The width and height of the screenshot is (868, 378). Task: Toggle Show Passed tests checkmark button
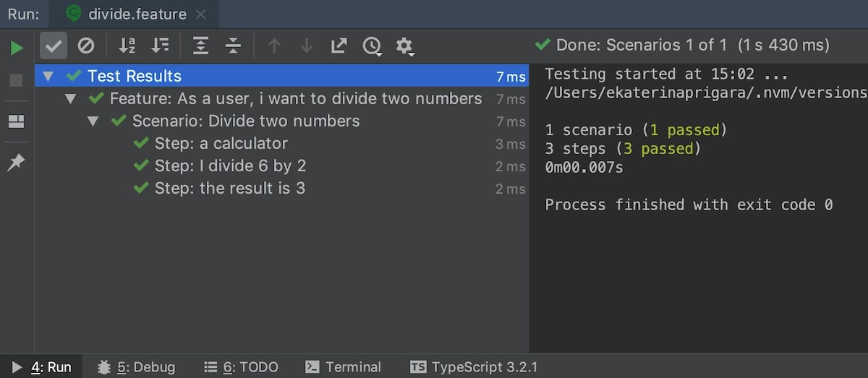54,46
